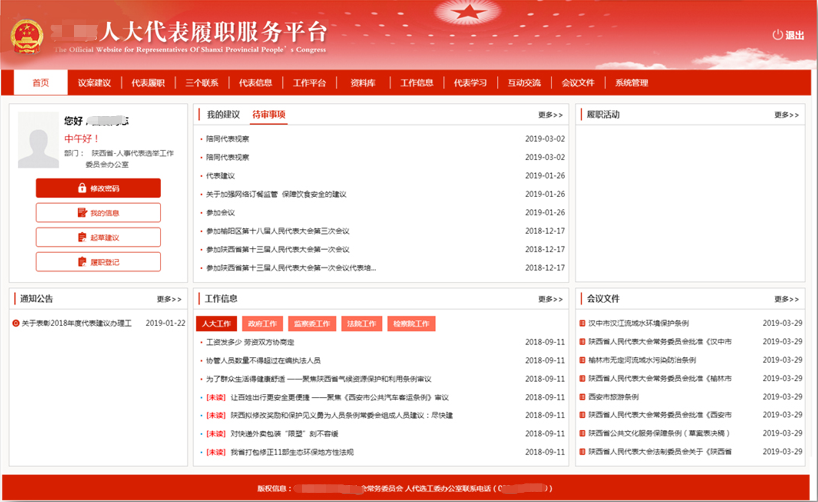Switch to the 我的建议 tab
This screenshot has width=818, height=502.
[223, 114]
